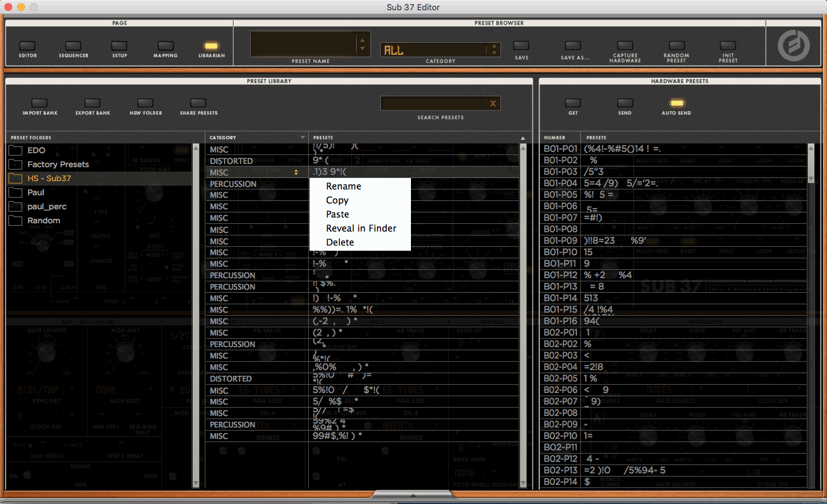Click the Init Preset button

click(x=727, y=46)
